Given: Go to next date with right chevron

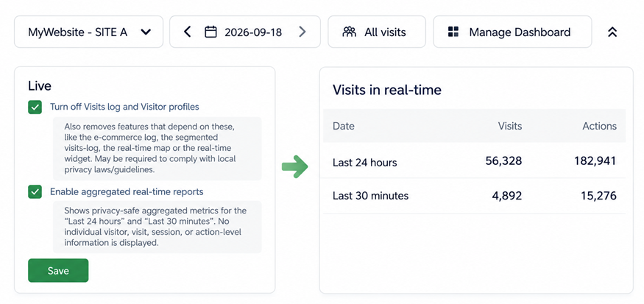Looking at the screenshot, I should [302, 32].
